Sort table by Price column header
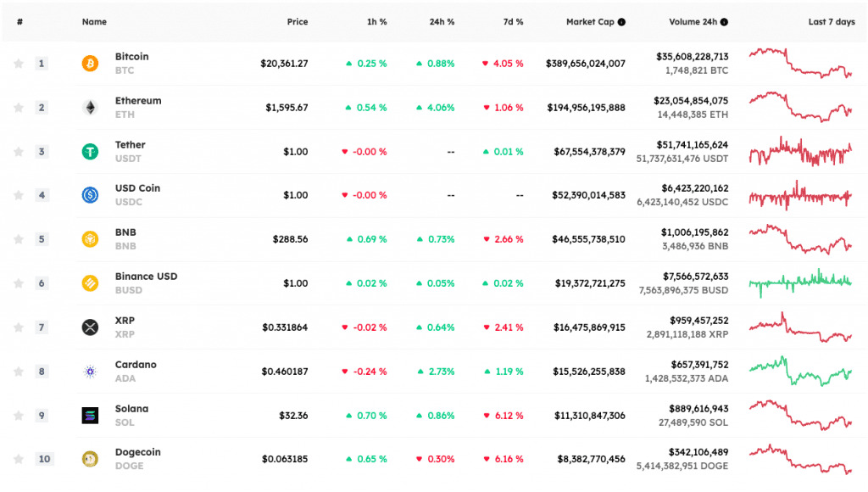Viewport: 868px width, 492px height. [x=298, y=22]
